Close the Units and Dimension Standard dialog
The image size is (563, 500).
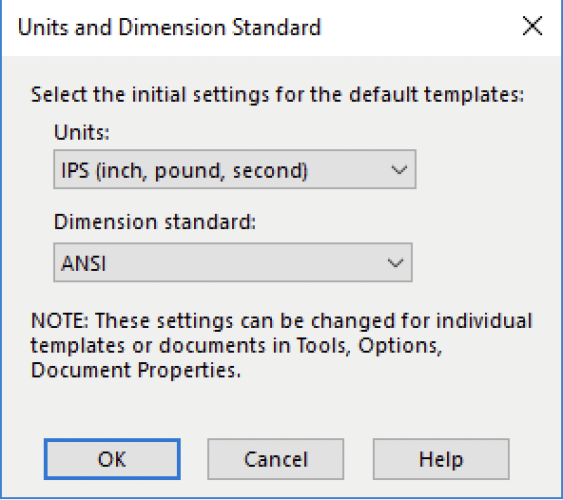coord(532,26)
